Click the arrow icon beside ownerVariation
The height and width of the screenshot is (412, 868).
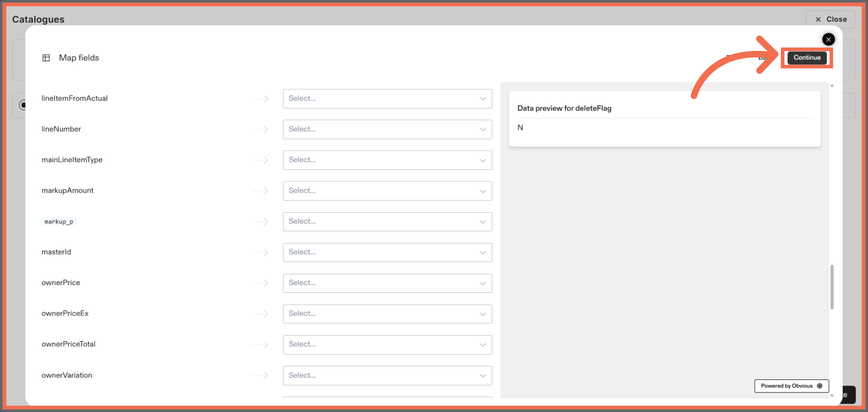[x=261, y=375]
